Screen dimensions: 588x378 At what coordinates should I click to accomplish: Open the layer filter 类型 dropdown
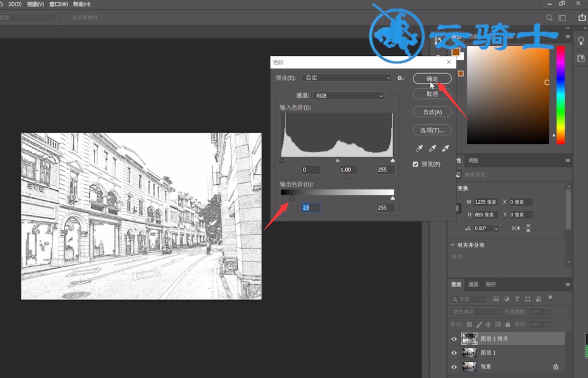[468, 299]
